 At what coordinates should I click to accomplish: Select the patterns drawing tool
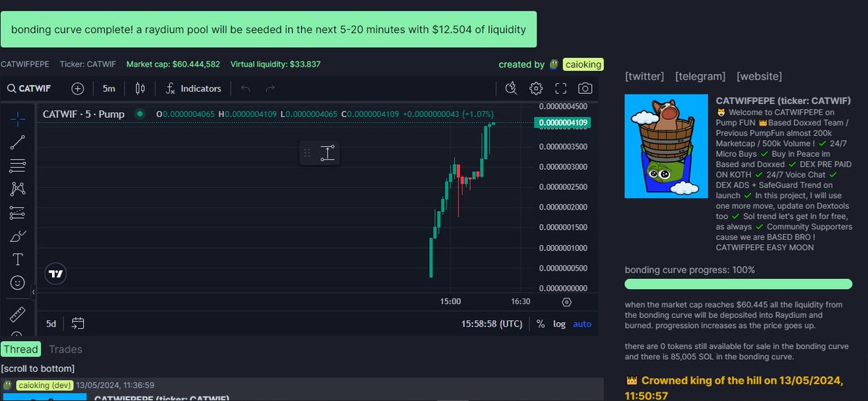[x=18, y=189]
